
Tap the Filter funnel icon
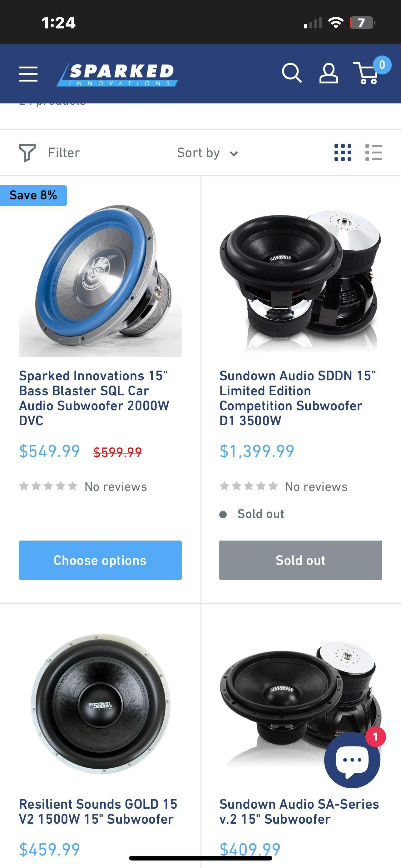27,153
